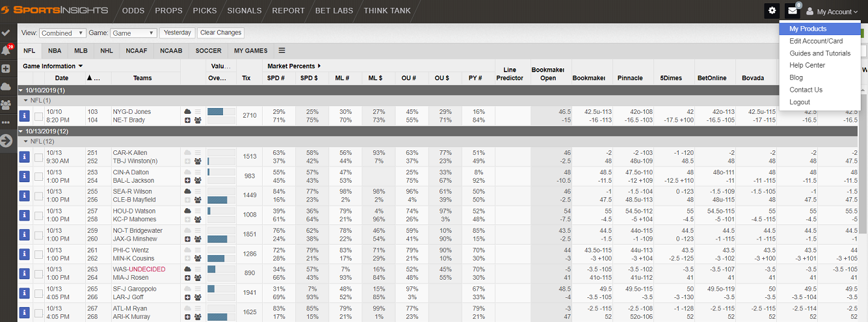Select My Products from account menu

click(808, 29)
